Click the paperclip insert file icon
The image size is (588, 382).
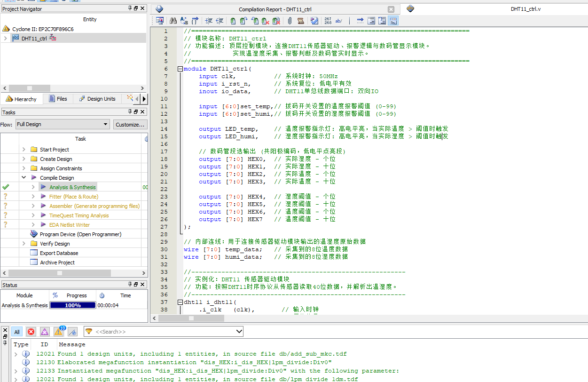pos(290,21)
